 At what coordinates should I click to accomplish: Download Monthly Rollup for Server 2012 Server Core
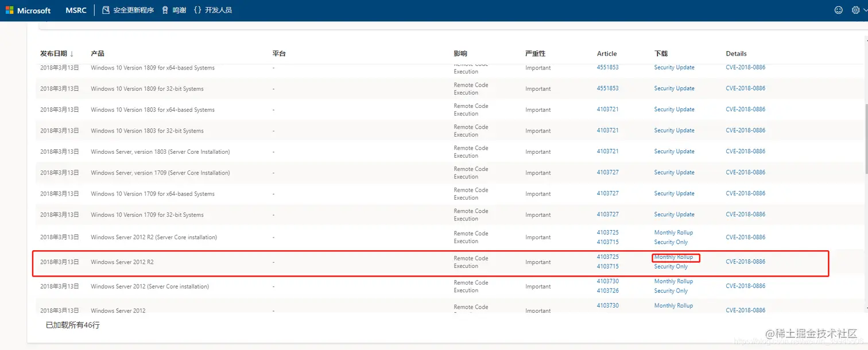674,281
